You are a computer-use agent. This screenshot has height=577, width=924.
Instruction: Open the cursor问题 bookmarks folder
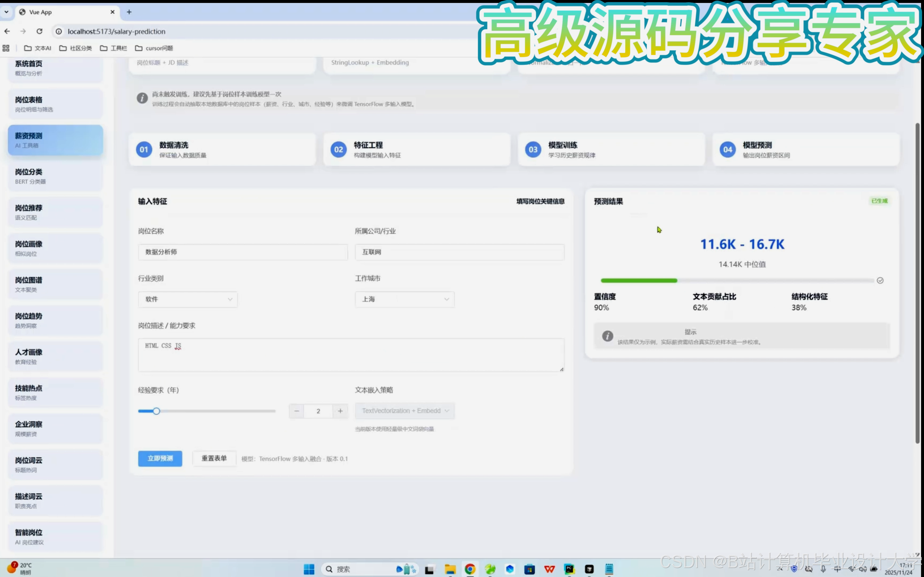coord(154,48)
